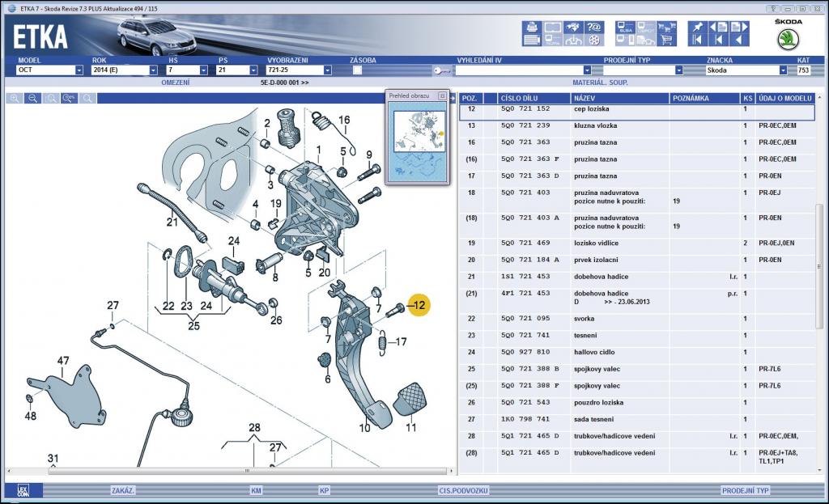
Task: Sort by the CÍSLO DÍLU column header
Action: 534,98
